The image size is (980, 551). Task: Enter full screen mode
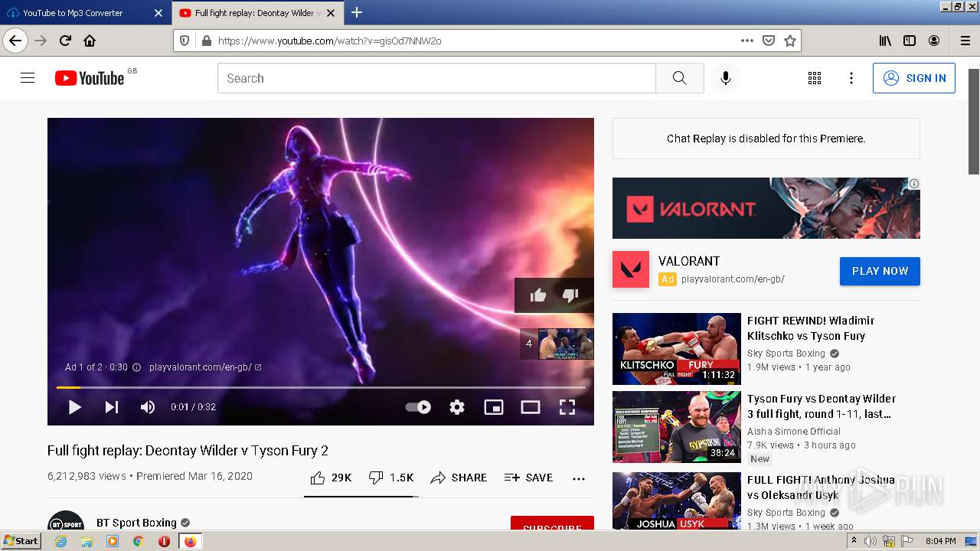click(x=567, y=407)
